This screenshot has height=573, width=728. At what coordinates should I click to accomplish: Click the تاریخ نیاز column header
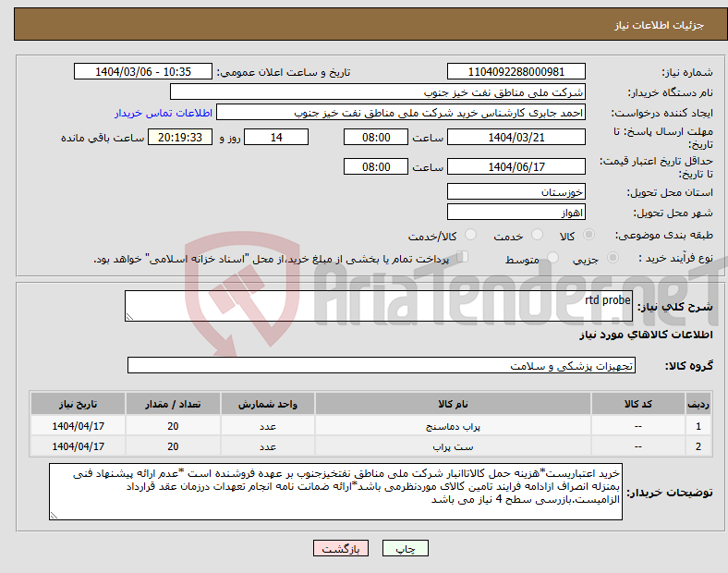[x=78, y=404]
